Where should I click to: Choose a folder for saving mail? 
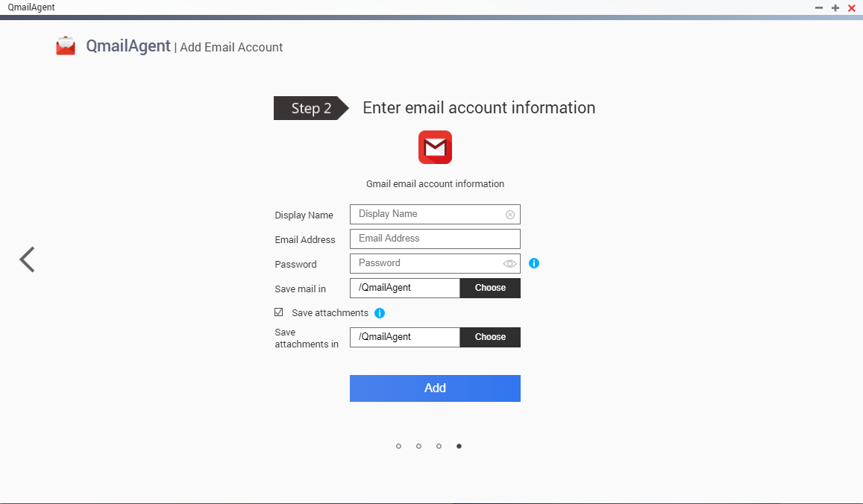[x=490, y=288]
